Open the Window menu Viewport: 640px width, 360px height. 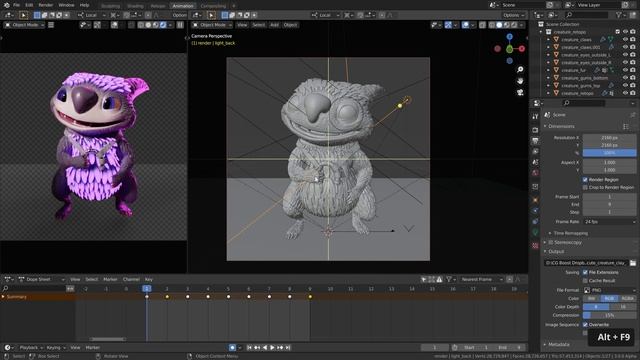pos(66,5)
